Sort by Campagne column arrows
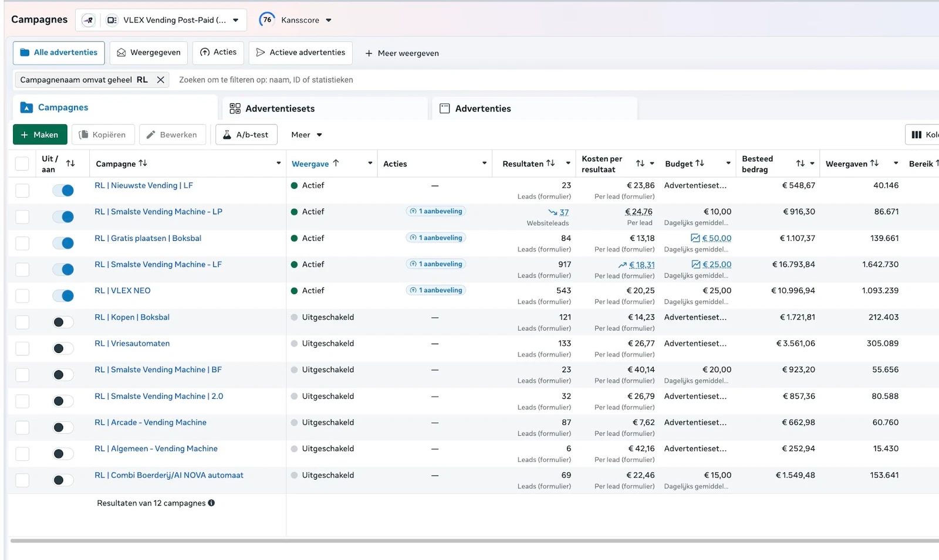This screenshot has width=939, height=560. click(x=143, y=163)
